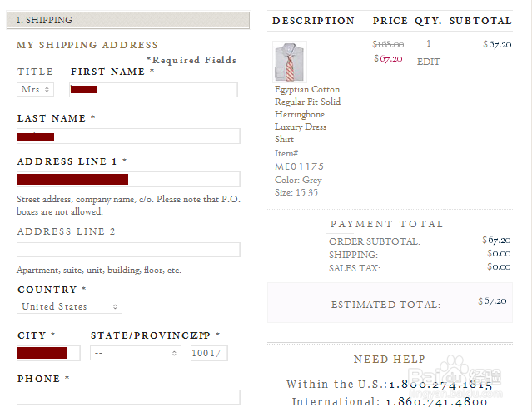The image size is (532, 412).
Task: Click the EDIT link under quantity
Action: pos(428,62)
